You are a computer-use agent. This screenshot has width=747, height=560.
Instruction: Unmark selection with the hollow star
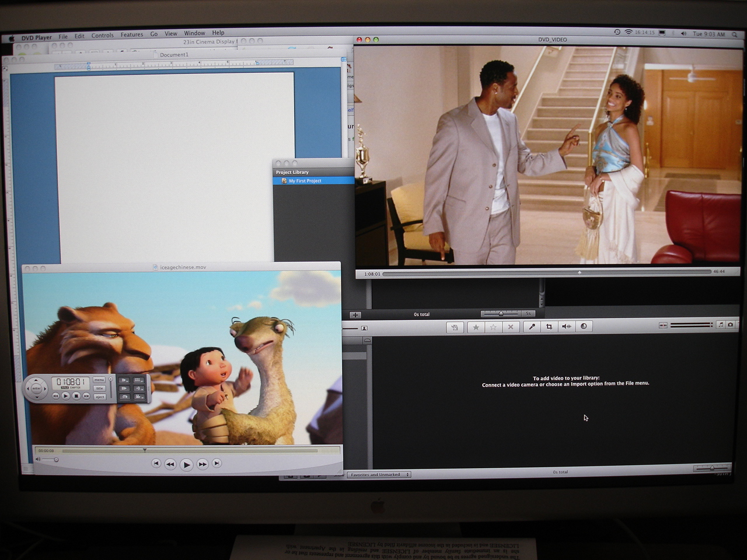point(493,327)
